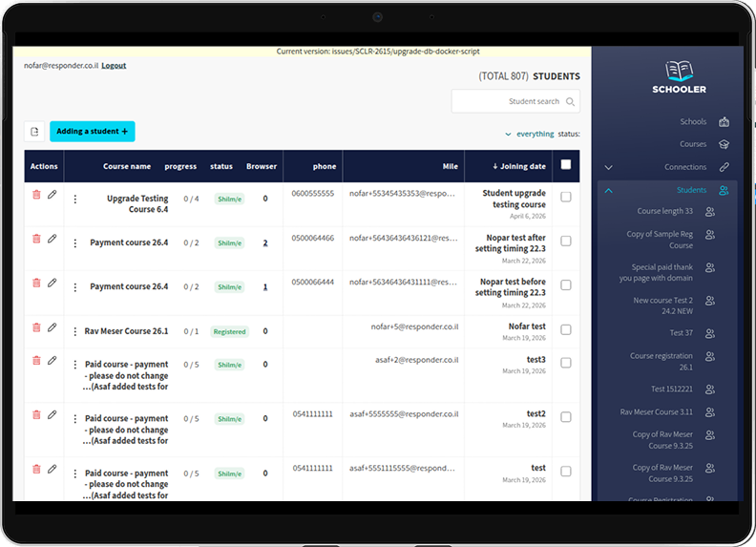Open the status filter 'everything' dropdown
The width and height of the screenshot is (756, 547).
530,134
